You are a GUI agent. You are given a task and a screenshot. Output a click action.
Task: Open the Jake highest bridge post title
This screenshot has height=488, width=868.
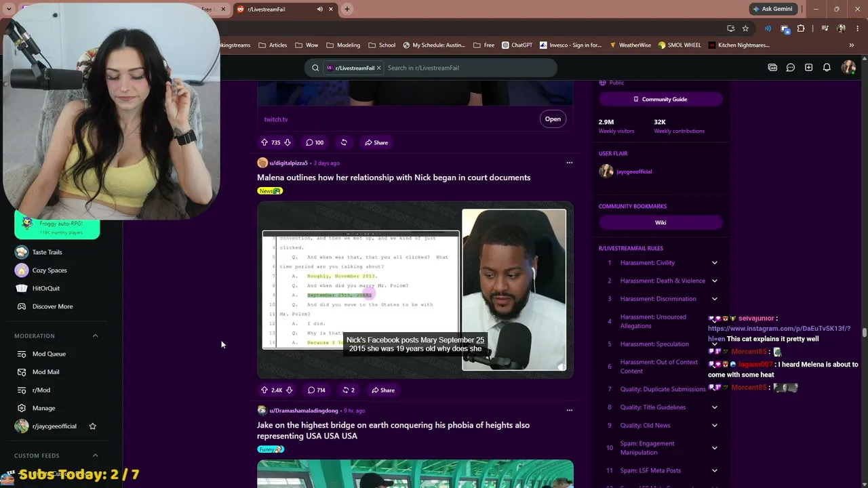(x=393, y=430)
